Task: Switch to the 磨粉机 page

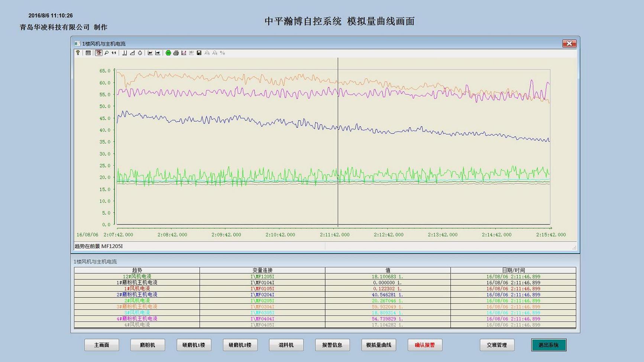Action: click(148, 345)
